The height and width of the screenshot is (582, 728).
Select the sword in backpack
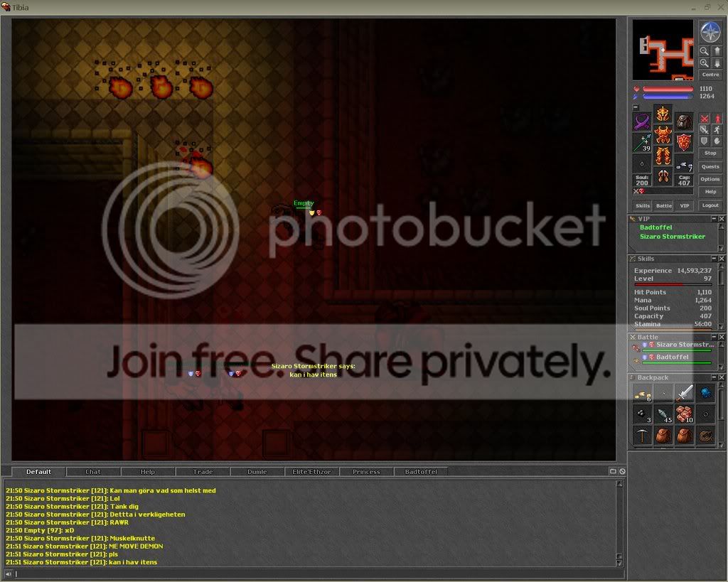(x=685, y=394)
